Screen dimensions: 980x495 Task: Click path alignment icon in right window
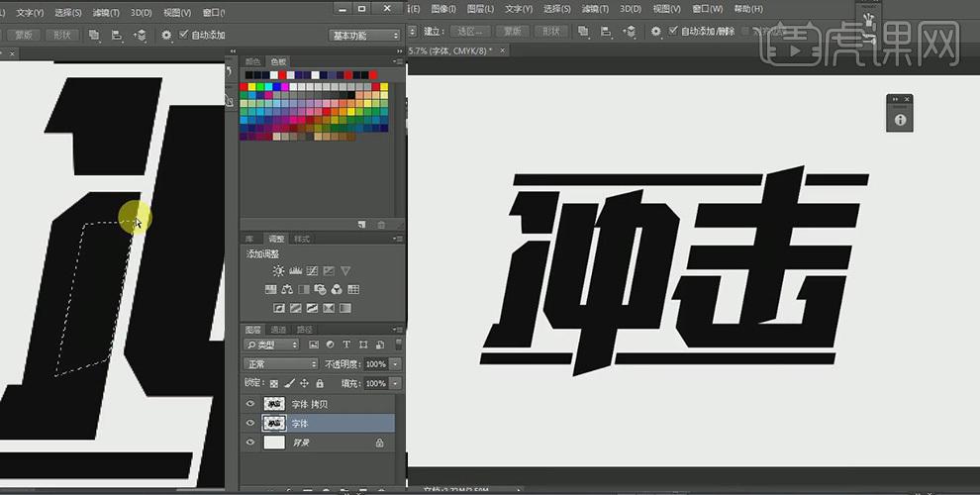point(606,32)
